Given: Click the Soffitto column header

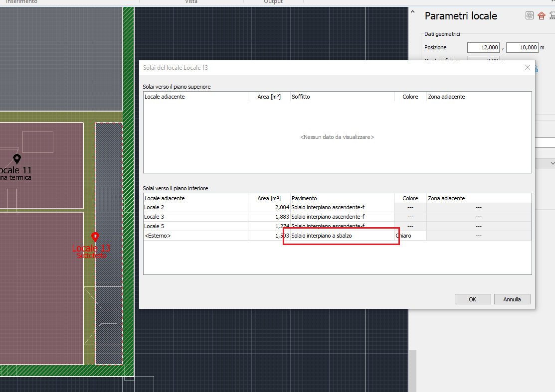Looking at the screenshot, I should point(342,97).
